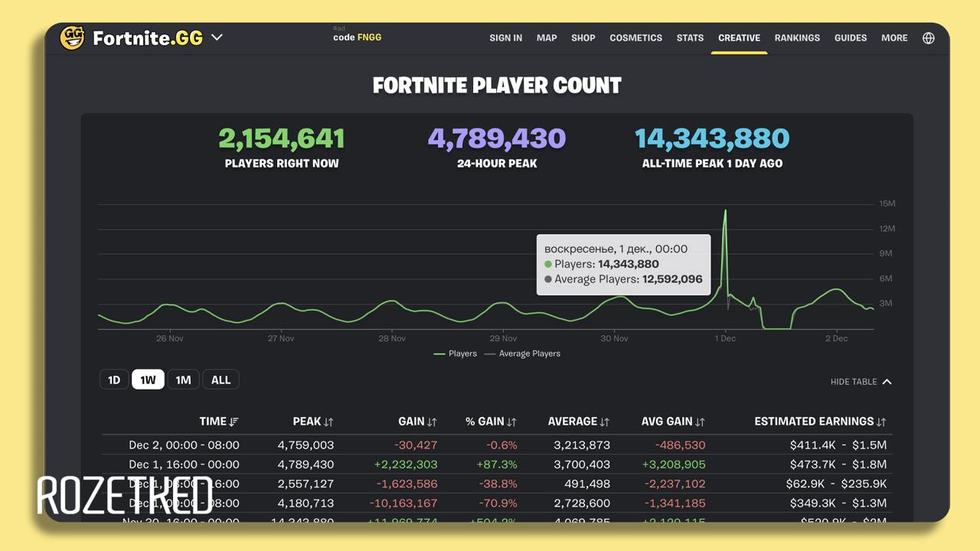Click the $411.4K - $1.5M earnings cell
Screen dimensions: 980x551
(838, 445)
